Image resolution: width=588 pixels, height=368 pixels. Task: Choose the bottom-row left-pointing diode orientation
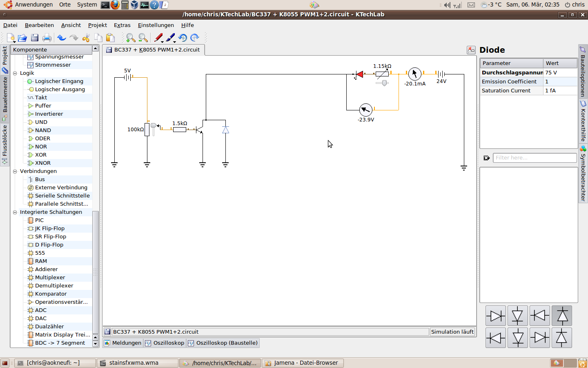(x=496, y=338)
